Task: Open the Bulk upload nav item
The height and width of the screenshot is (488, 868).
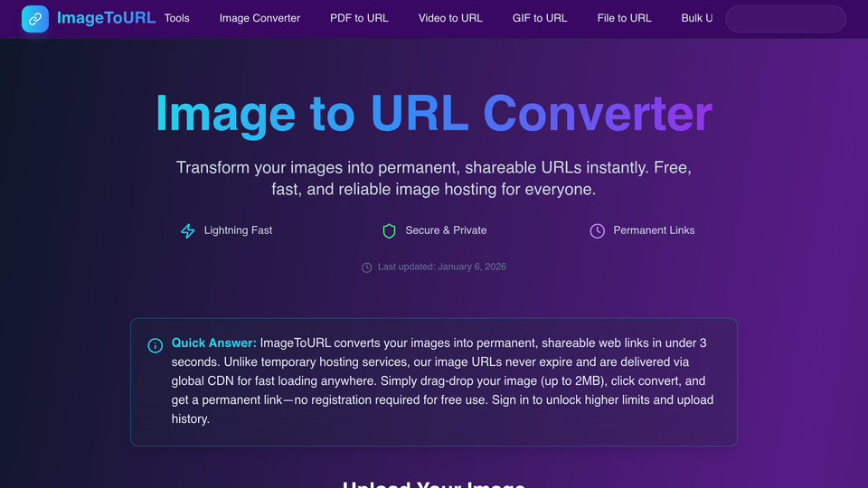Action: point(696,18)
